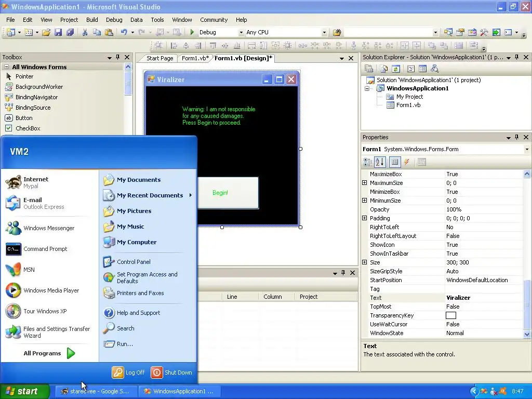532x399 pixels.
Task: Open the Debug menu
Action: click(114, 20)
